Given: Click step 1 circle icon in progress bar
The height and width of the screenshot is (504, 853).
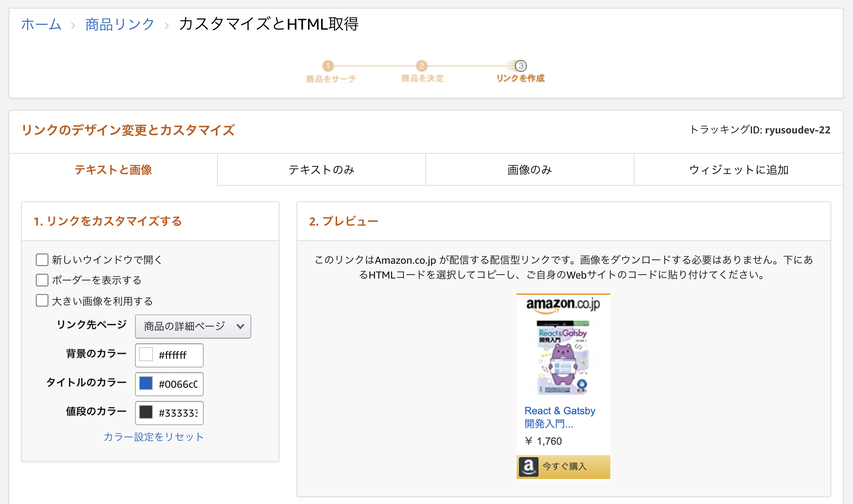Looking at the screenshot, I should tap(328, 66).
